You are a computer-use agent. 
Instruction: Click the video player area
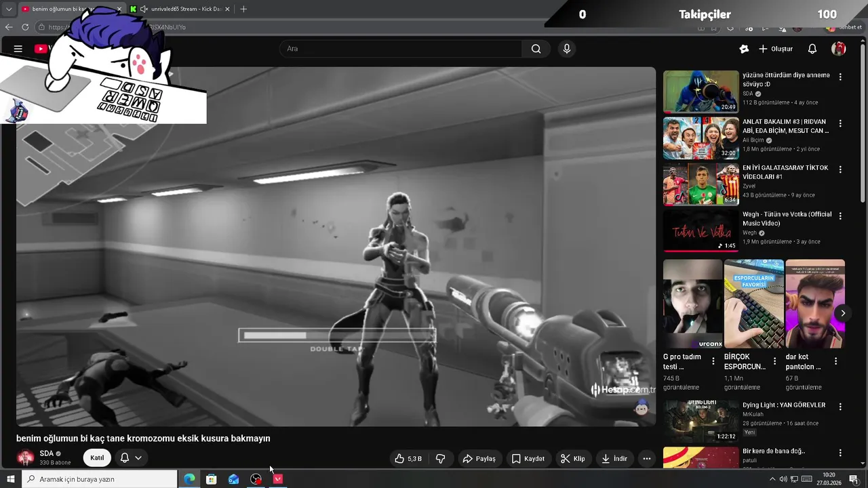[336, 247]
